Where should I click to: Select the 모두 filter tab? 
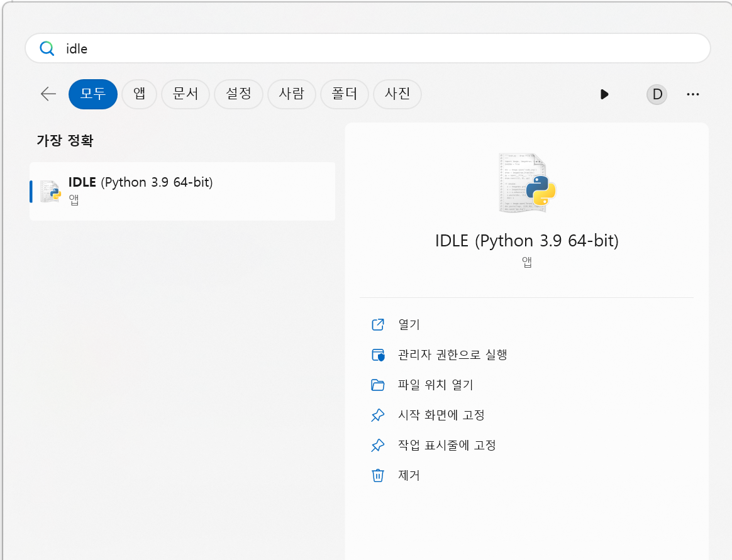[x=93, y=94]
